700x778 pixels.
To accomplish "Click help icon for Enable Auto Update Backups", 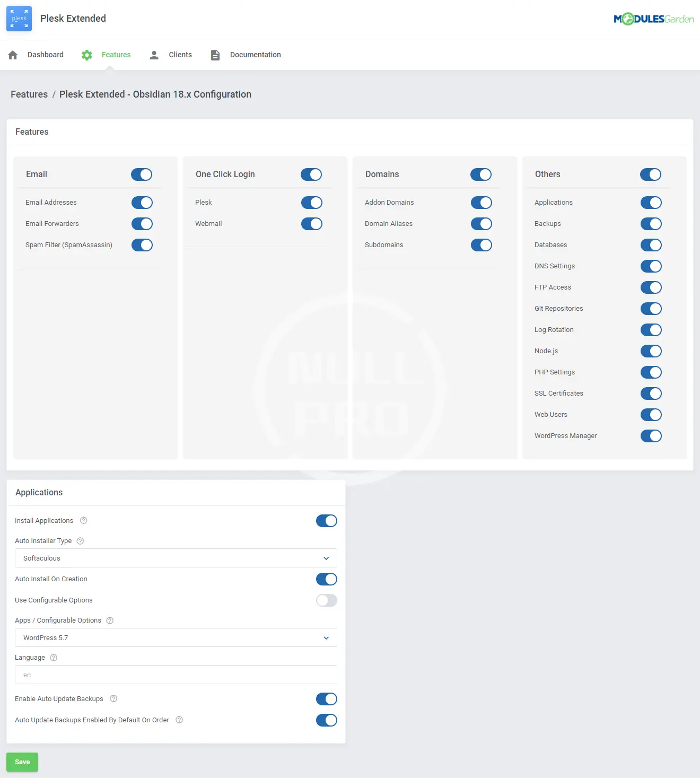I will click(x=113, y=699).
